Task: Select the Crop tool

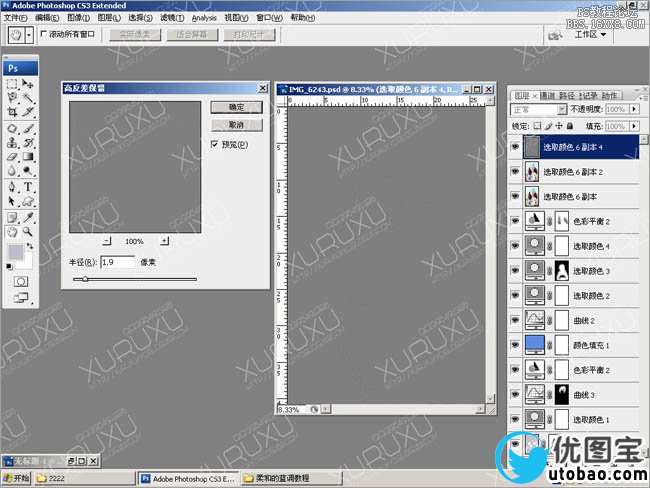Action: (x=12, y=113)
